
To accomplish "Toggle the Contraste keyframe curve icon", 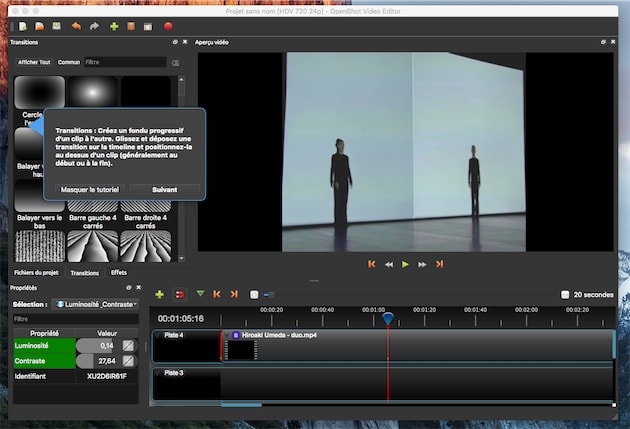I will pos(128,361).
